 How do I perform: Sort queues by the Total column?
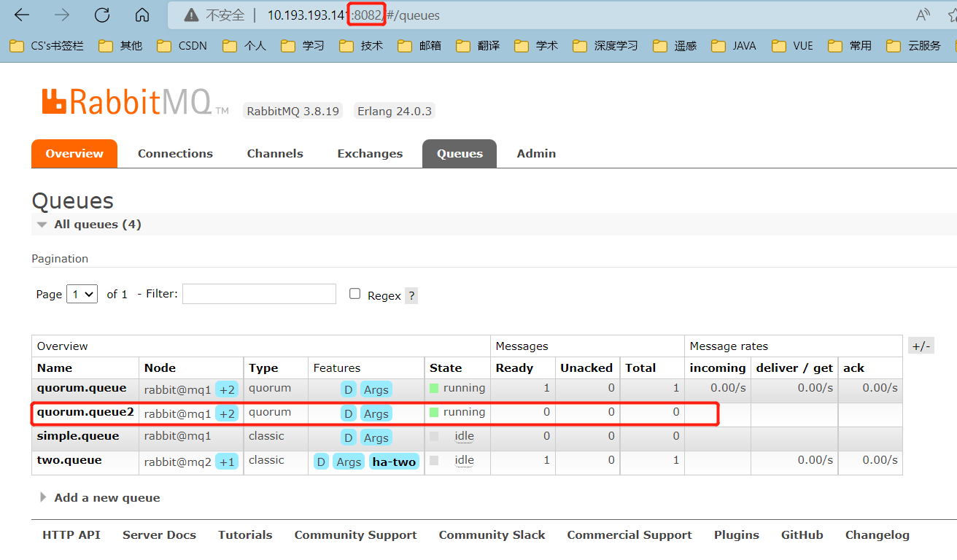tap(640, 368)
